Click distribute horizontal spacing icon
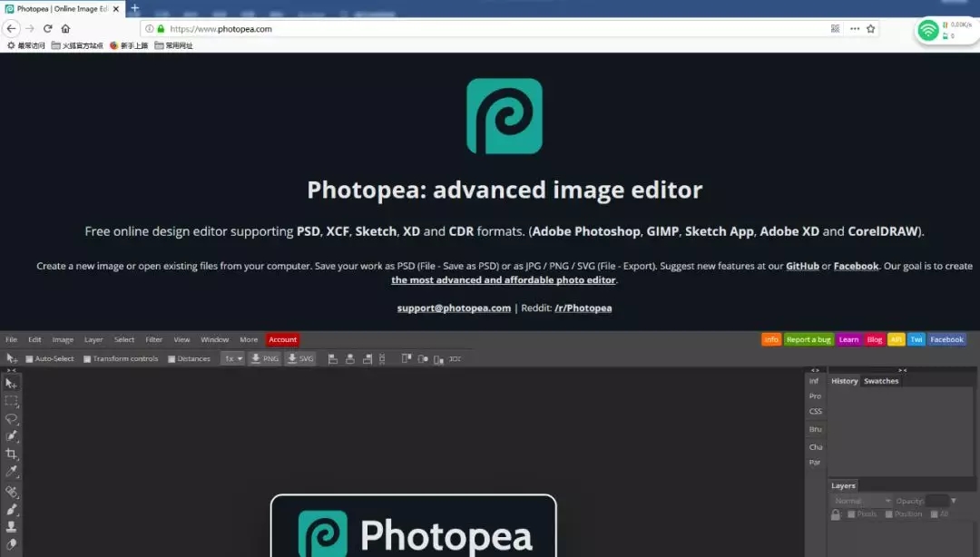 coord(455,359)
